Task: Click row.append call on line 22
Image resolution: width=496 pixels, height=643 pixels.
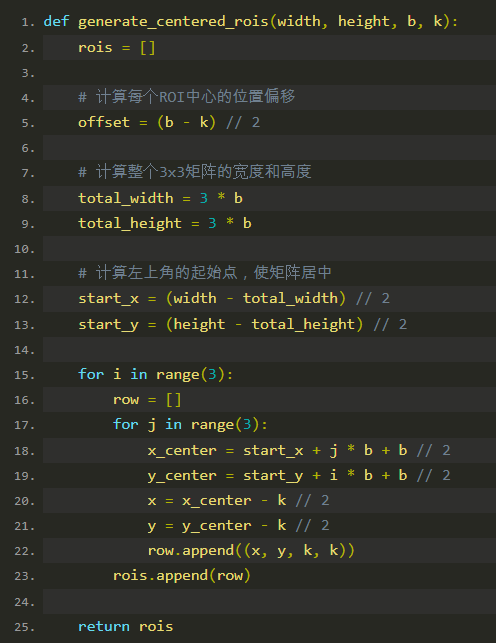Action: pos(251,551)
